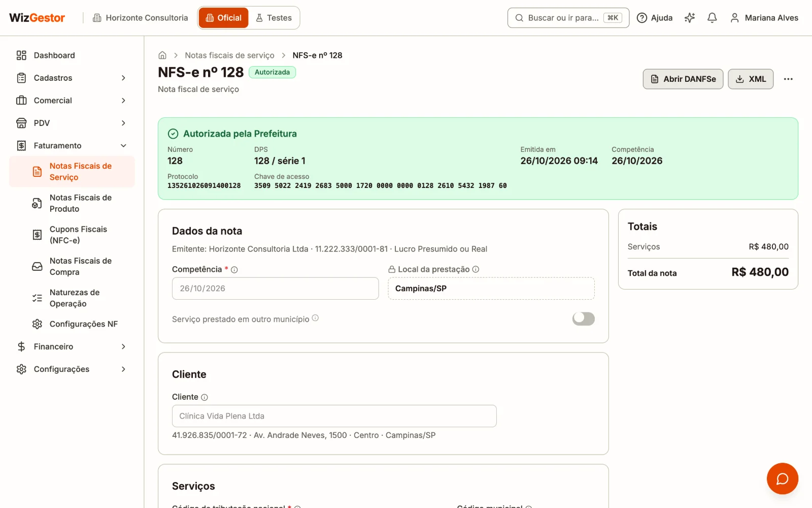The image size is (812, 508).
Task: Click the Financeiro dollar icon
Action: coord(21,346)
